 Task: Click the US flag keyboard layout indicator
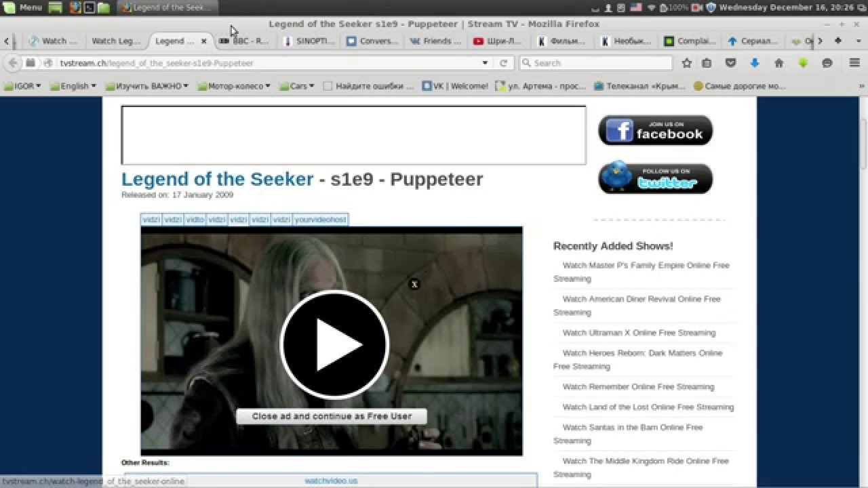(x=635, y=7)
